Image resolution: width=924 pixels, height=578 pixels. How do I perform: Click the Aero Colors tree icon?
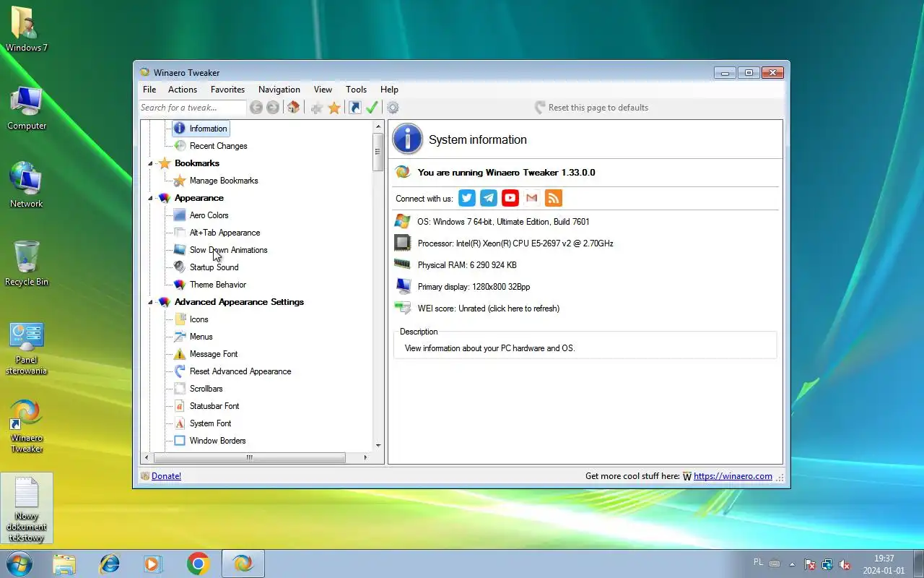[x=180, y=215]
